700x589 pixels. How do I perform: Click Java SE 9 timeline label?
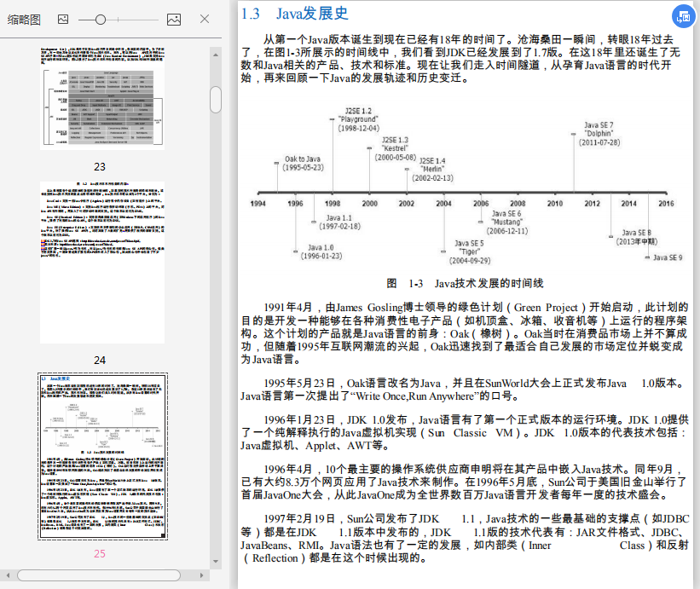point(668,257)
